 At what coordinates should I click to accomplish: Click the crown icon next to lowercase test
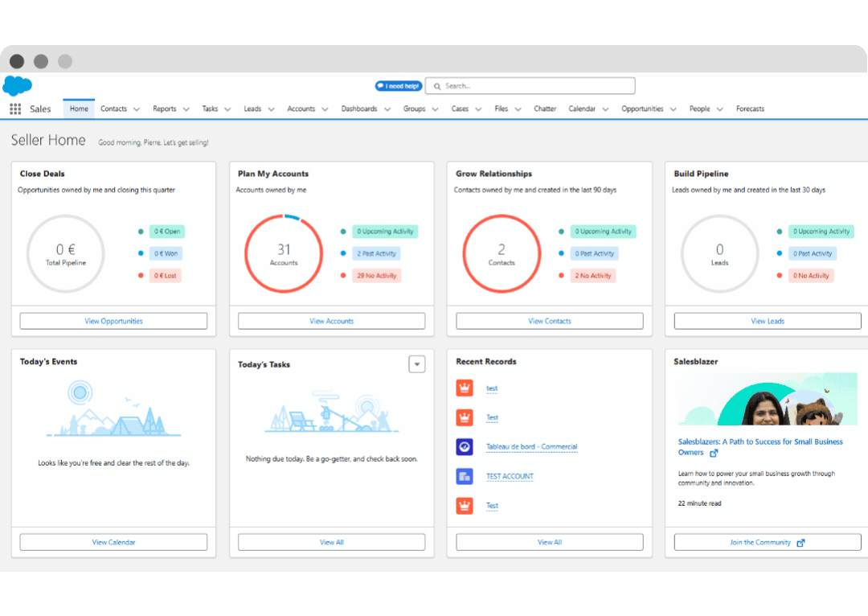click(x=464, y=388)
